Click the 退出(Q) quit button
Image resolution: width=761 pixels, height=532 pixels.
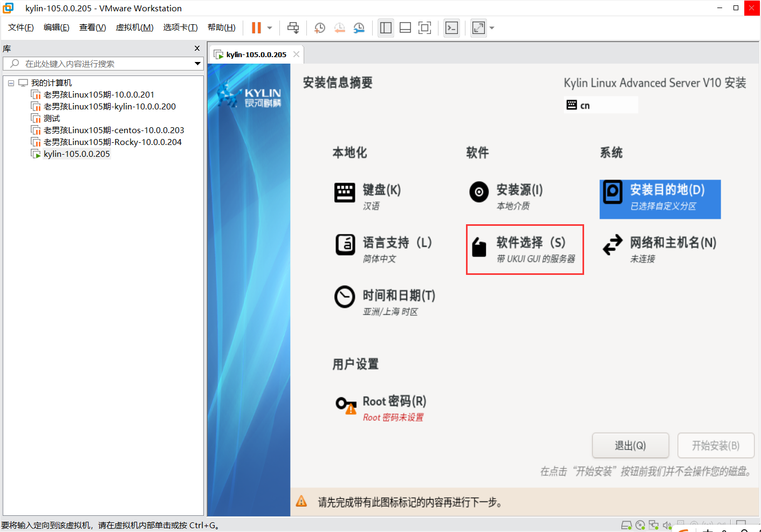click(x=630, y=445)
